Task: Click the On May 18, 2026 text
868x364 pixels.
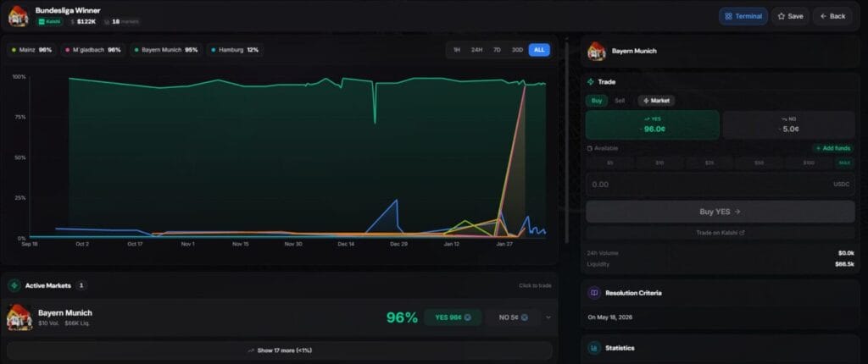Action: [610, 317]
